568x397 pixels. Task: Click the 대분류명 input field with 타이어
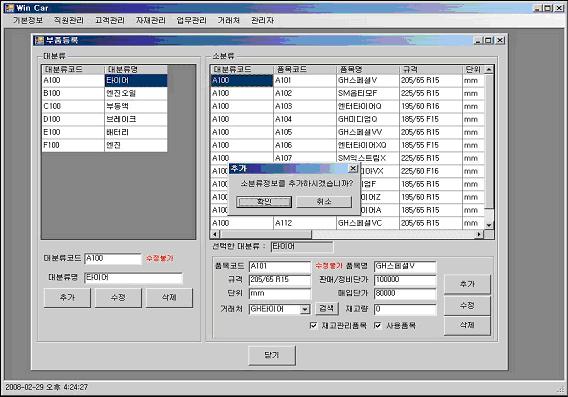point(133,278)
